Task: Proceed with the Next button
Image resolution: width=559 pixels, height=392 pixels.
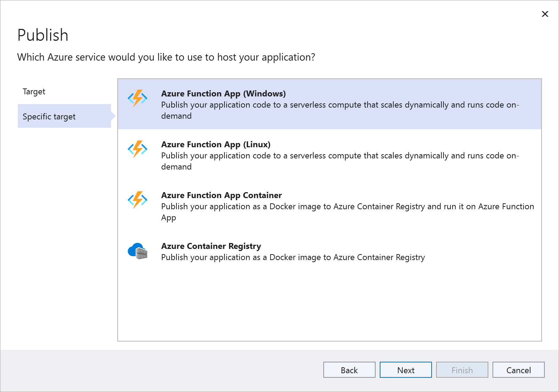Action: pos(406,370)
